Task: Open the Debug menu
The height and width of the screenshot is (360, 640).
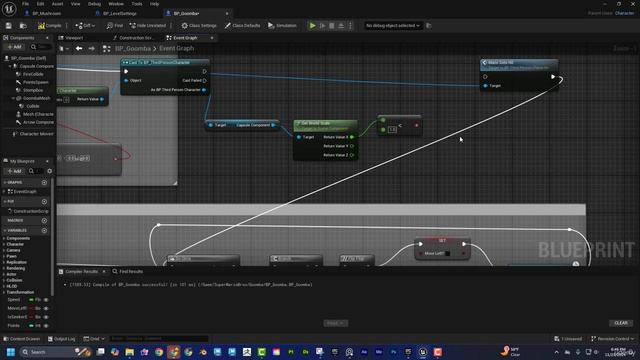Action: point(94,4)
